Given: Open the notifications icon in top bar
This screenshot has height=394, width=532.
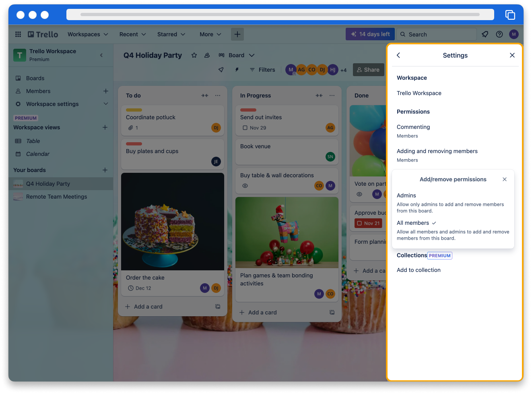Looking at the screenshot, I should pos(485,34).
